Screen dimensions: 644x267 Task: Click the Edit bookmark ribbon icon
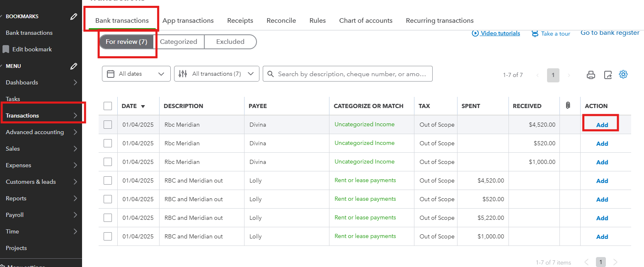pyautogui.click(x=6, y=49)
